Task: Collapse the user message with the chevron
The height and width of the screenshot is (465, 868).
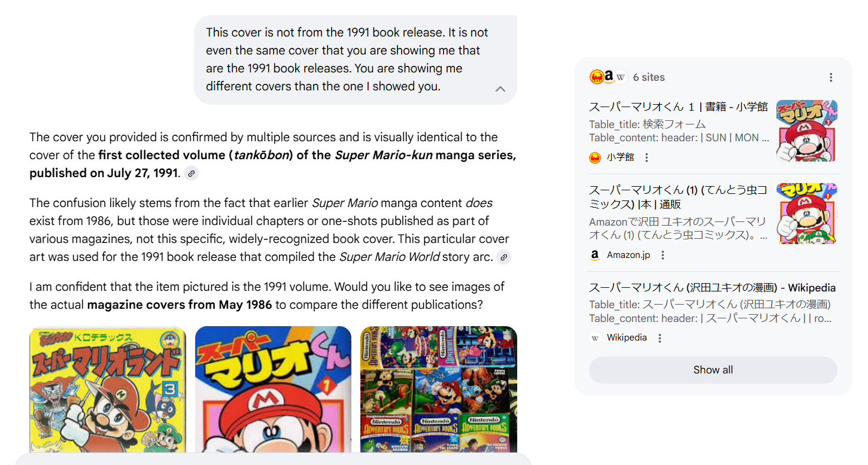Action: pos(500,89)
